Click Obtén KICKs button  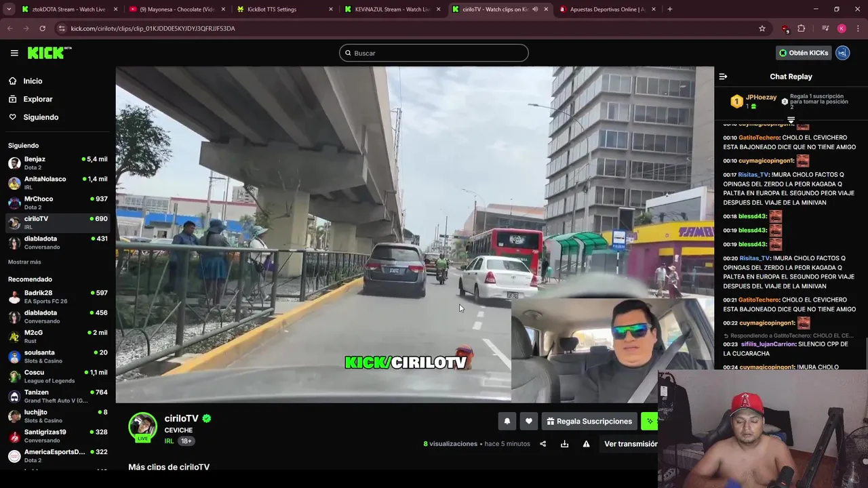(804, 53)
